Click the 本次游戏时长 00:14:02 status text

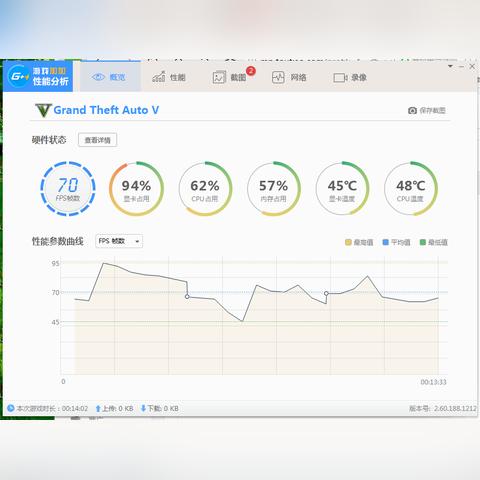pyautogui.click(x=52, y=408)
